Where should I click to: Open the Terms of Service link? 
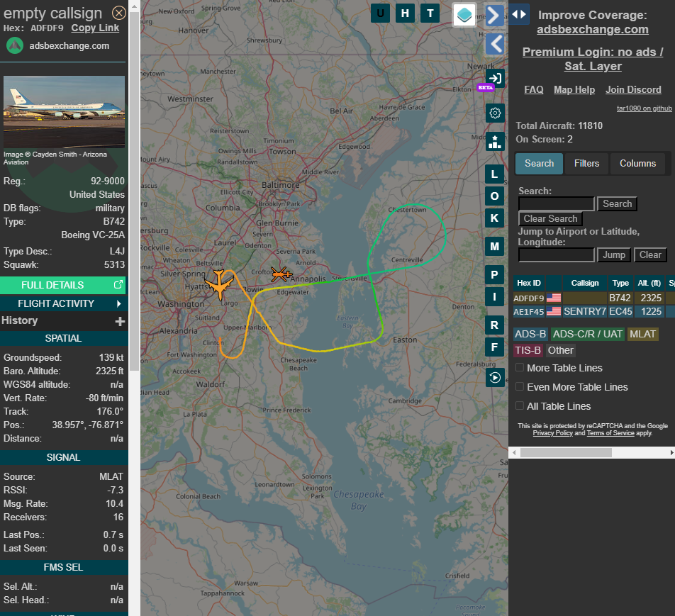[x=610, y=433]
